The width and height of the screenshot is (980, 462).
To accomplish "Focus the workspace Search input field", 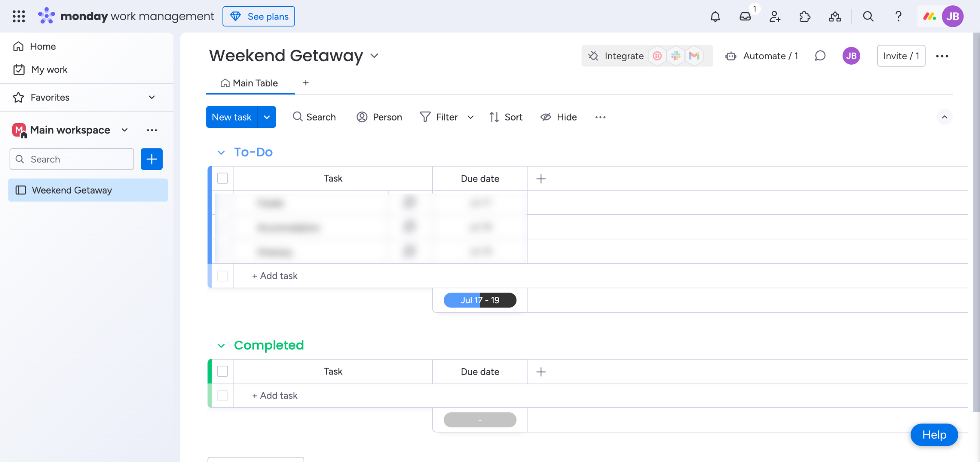I will click(x=72, y=159).
